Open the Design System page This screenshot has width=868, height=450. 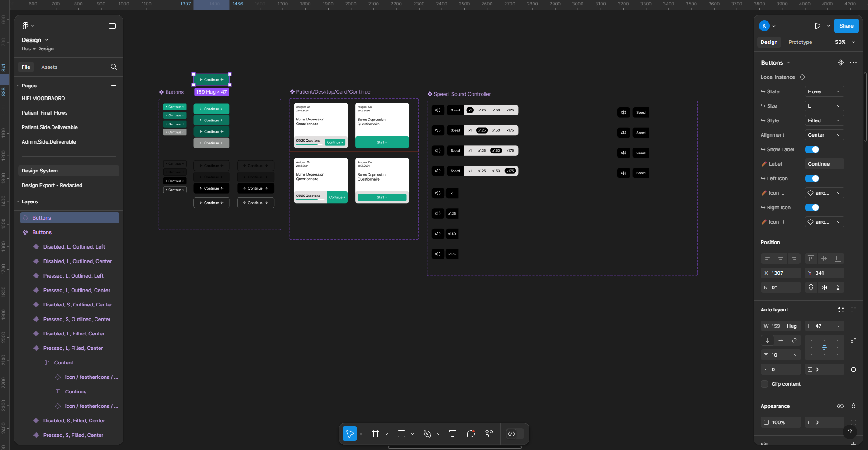(39, 171)
